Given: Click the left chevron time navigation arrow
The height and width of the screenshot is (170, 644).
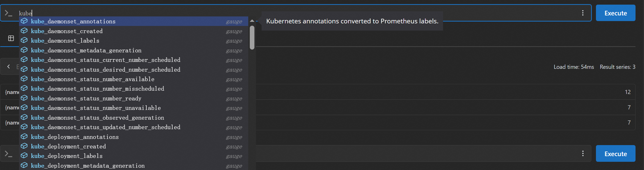Looking at the screenshot, I should [8, 67].
